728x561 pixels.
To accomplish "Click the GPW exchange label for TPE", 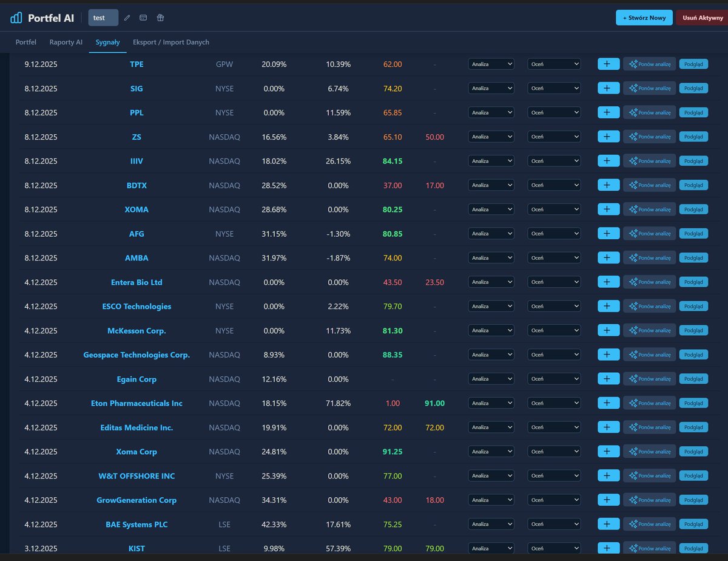I will [x=224, y=64].
